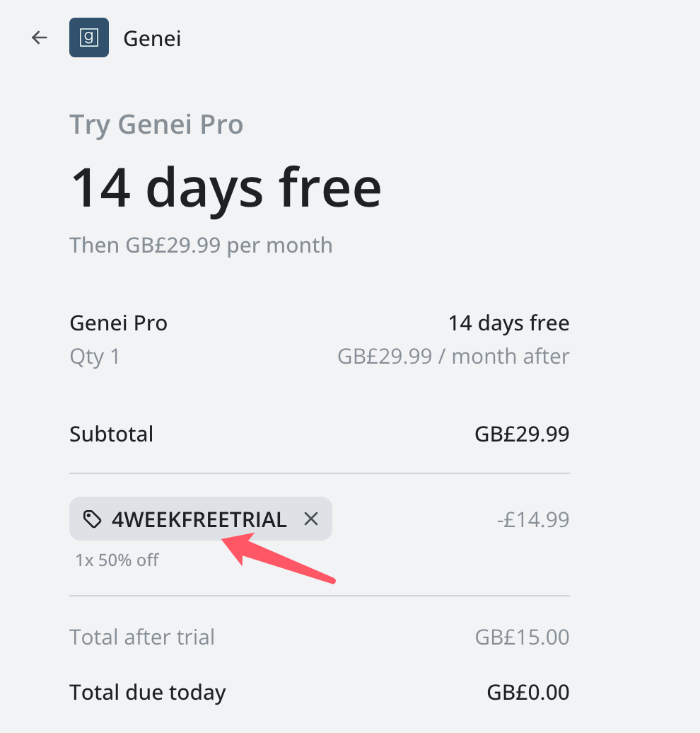Select the GB£0.00 due today amount

click(528, 693)
